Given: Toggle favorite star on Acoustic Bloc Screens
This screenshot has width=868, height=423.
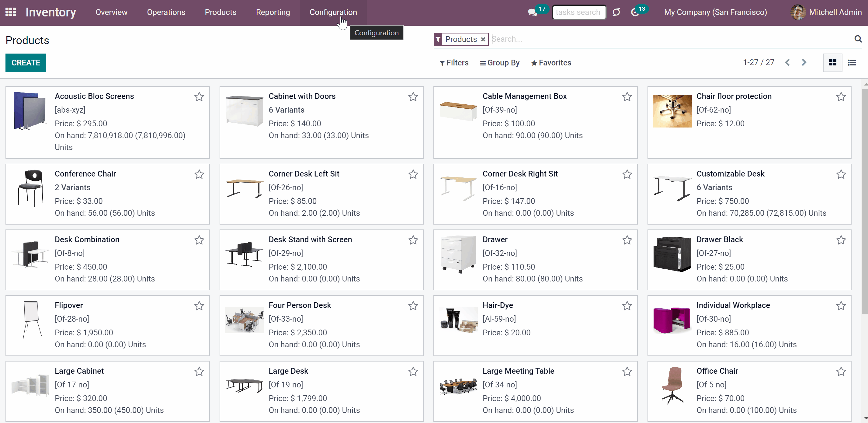Looking at the screenshot, I should 199,97.
